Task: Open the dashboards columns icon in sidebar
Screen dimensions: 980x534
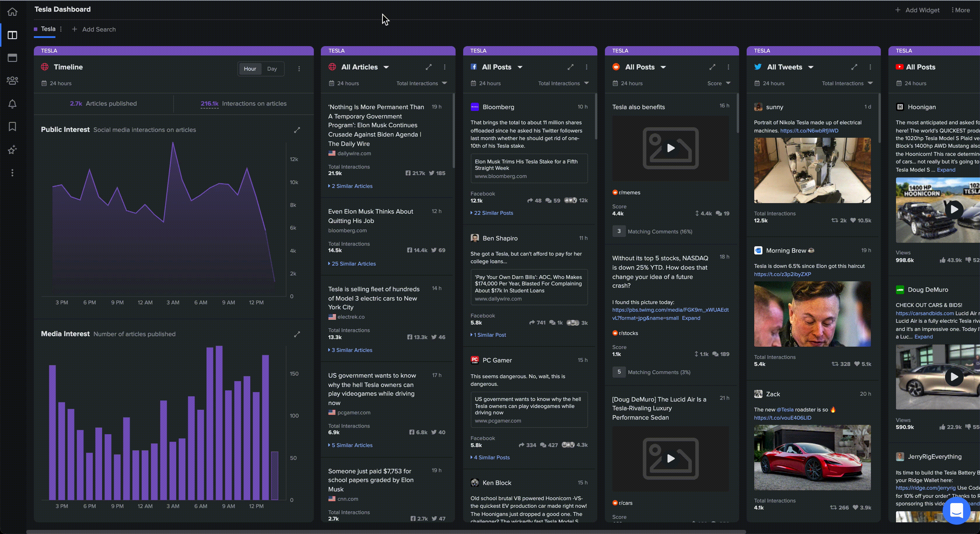Action: click(x=12, y=35)
